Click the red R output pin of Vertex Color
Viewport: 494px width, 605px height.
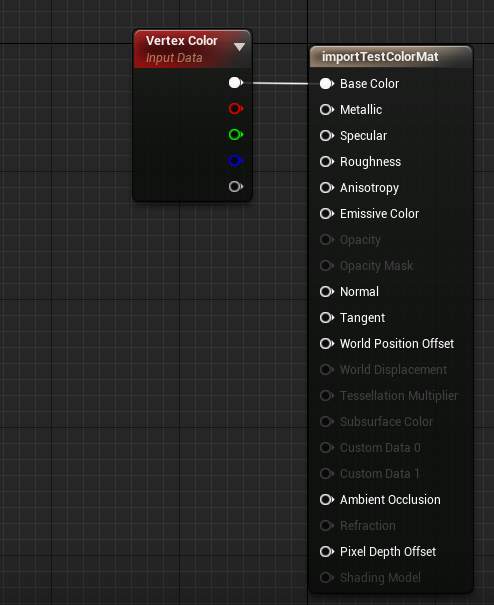236,109
